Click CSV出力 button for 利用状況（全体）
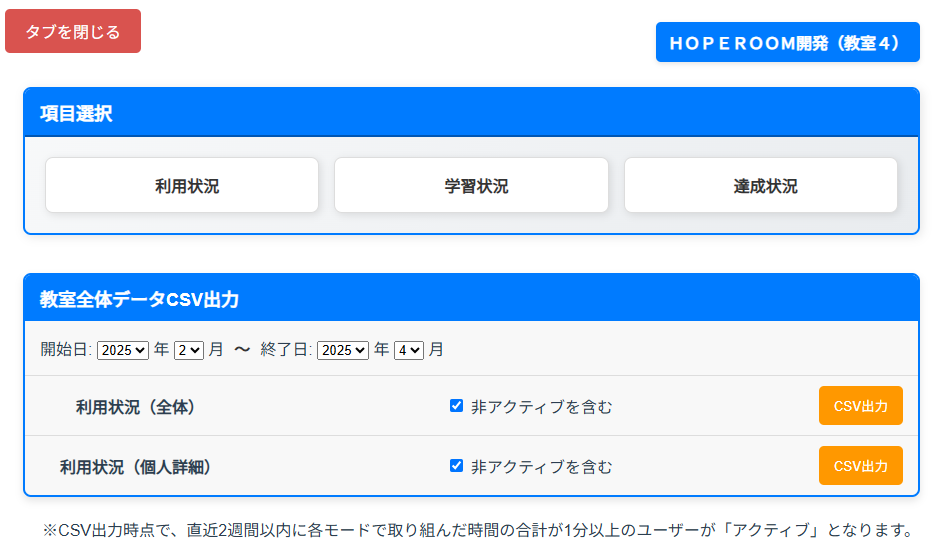 click(x=860, y=406)
